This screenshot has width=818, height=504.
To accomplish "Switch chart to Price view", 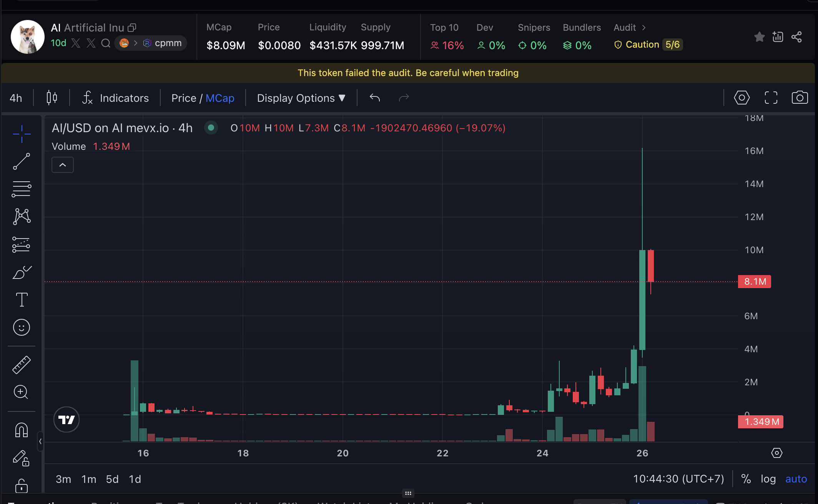I will (184, 98).
